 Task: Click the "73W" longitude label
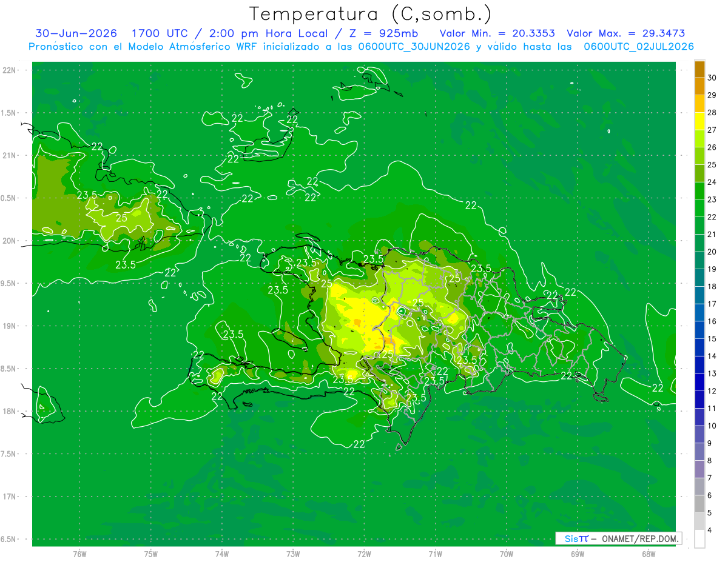293,554
